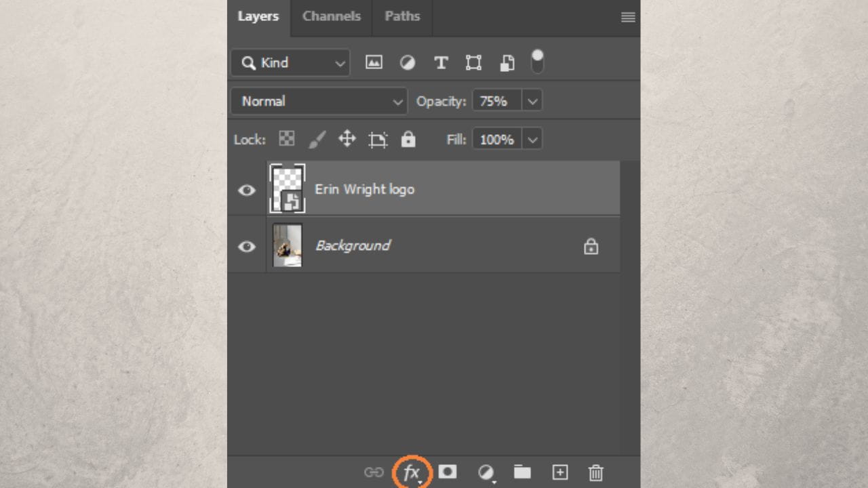Open the Kind filter type dropdown
868x488 pixels.
pyautogui.click(x=291, y=63)
